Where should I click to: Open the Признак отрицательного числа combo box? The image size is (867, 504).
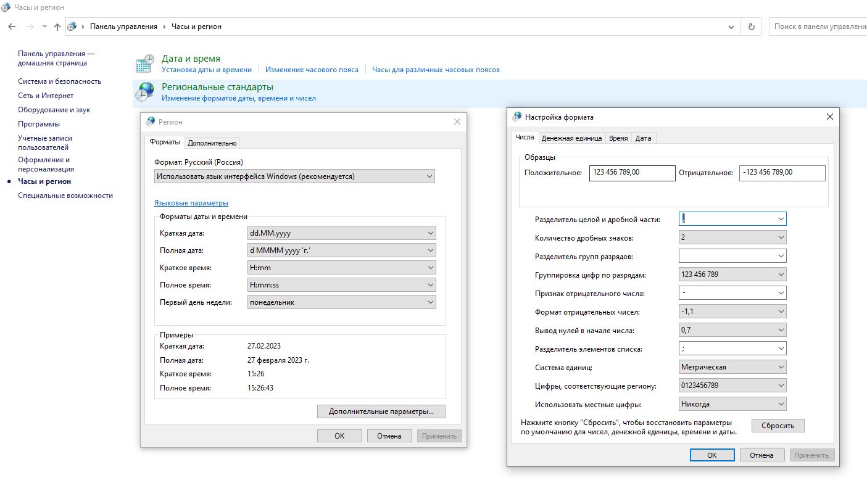732,292
